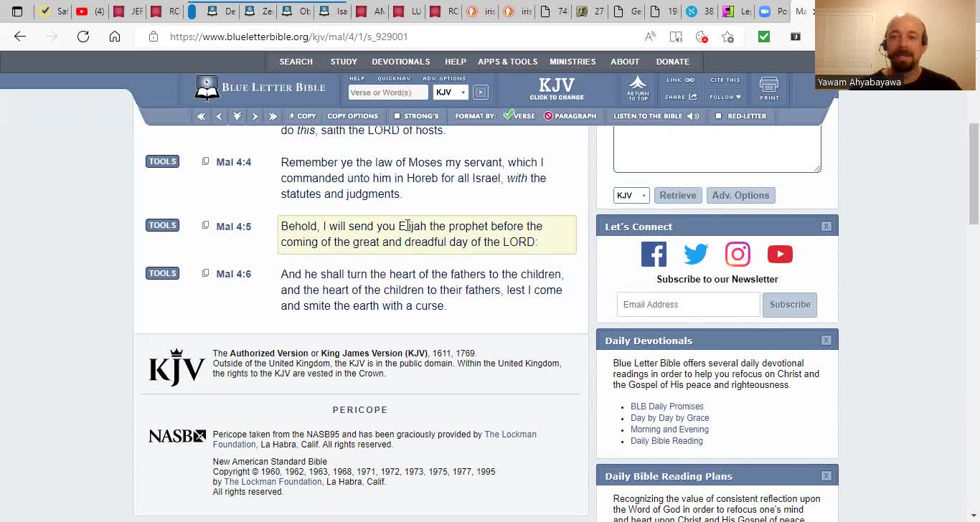Open the Mal 4:6 verse link
Viewport: 980px width, 522px height.
(x=234, y=274)
